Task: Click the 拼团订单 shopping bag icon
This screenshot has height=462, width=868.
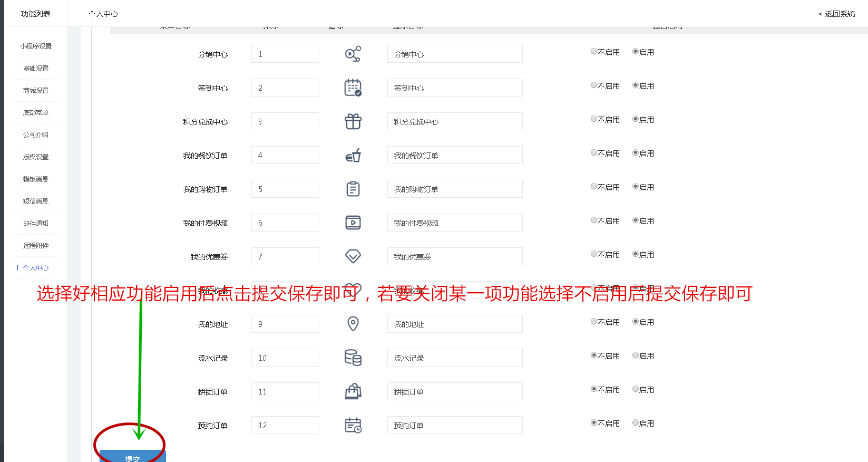Action: point(353,391)
